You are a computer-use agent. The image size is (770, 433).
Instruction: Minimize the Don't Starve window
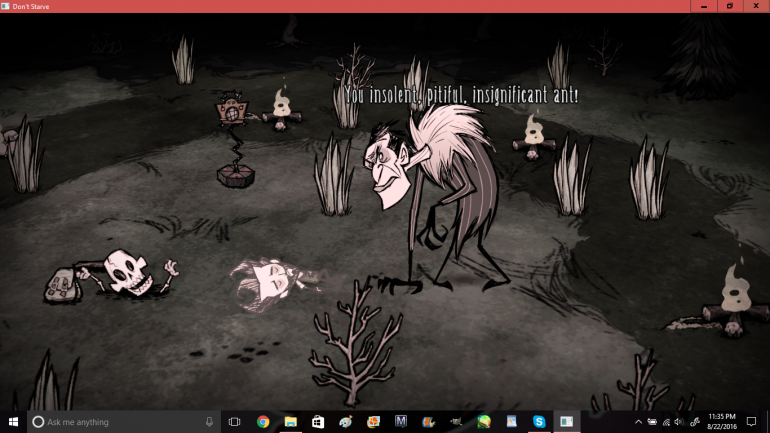click(x=704, y=6)
